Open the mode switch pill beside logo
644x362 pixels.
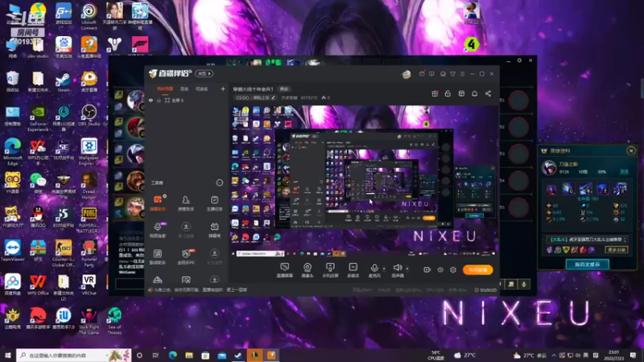204,73
